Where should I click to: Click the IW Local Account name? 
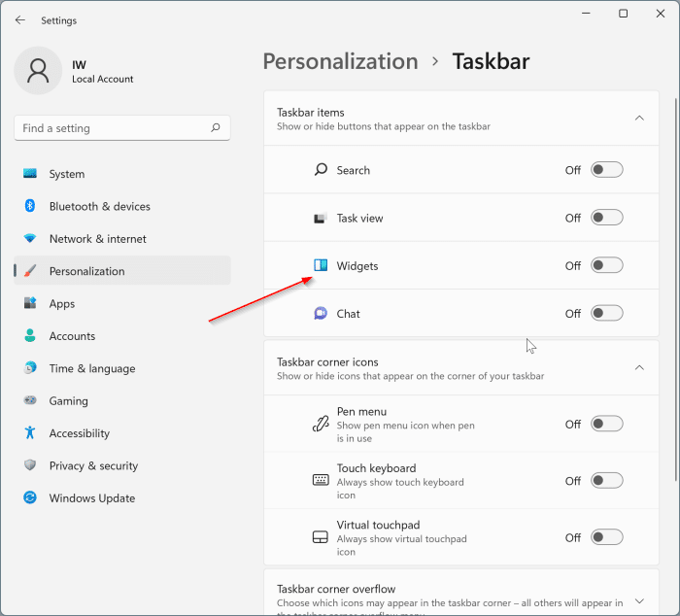102,72
